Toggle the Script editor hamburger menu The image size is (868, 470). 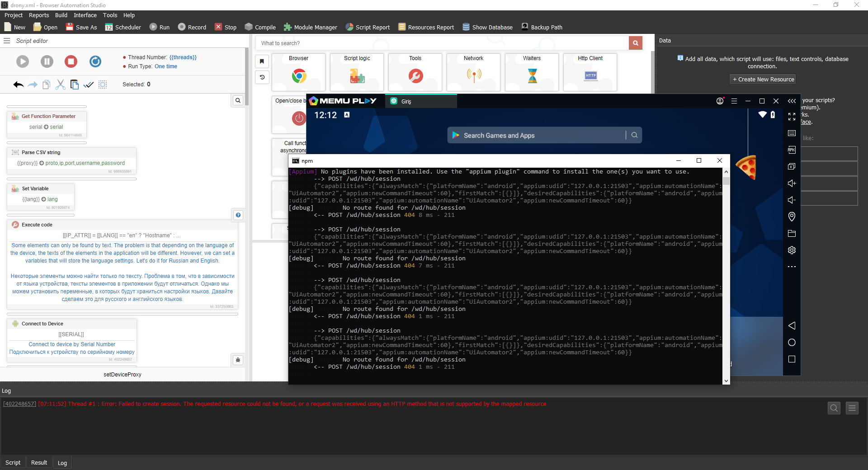(7, 41)
